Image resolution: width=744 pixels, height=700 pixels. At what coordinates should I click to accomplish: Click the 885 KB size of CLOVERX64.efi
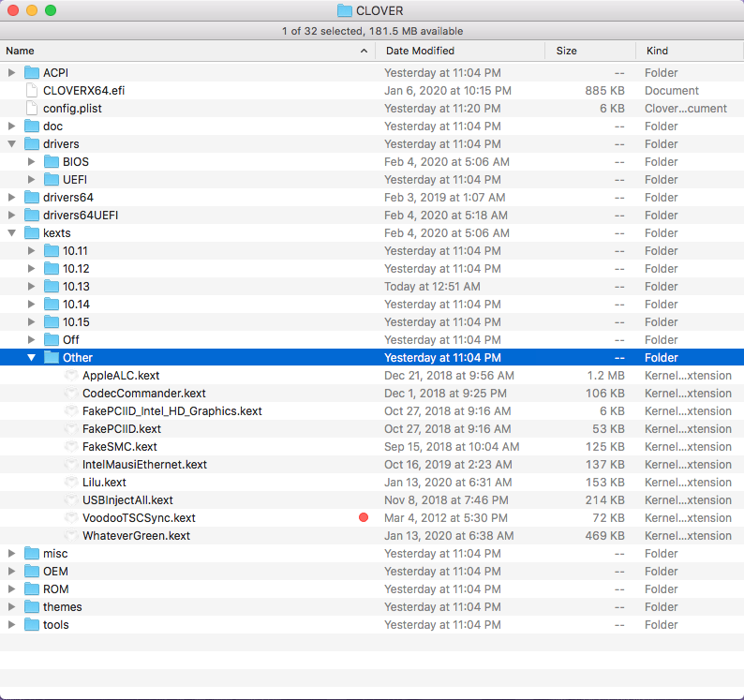604,91
